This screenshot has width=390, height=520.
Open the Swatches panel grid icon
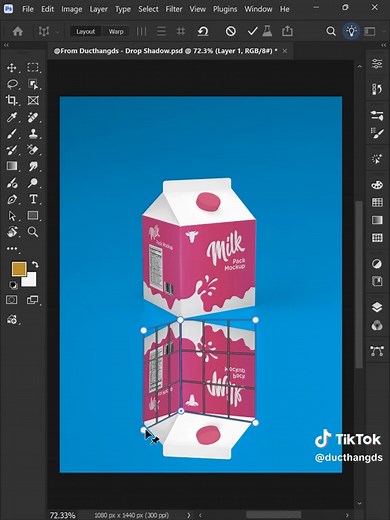point(377,202)
